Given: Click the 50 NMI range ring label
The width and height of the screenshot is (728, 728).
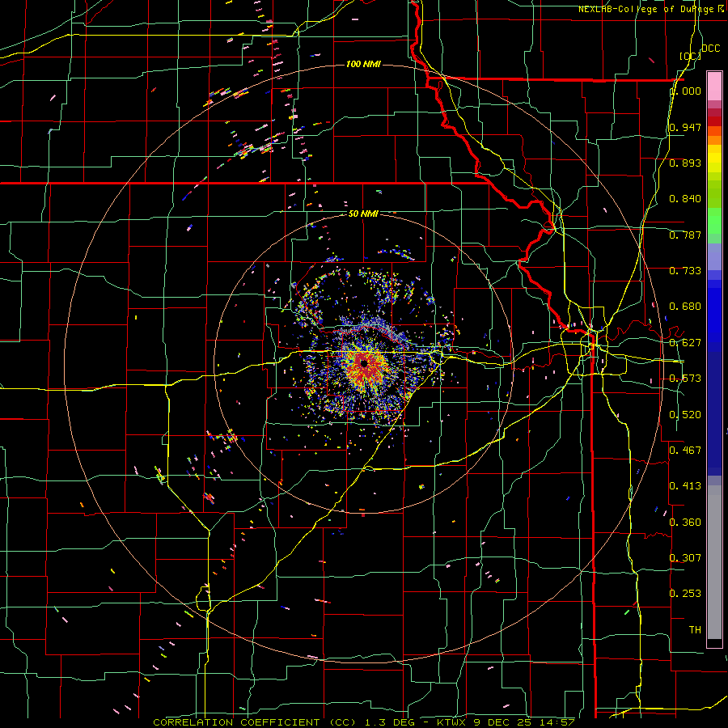Looking at the screenshot, I should tap(363, 214).
